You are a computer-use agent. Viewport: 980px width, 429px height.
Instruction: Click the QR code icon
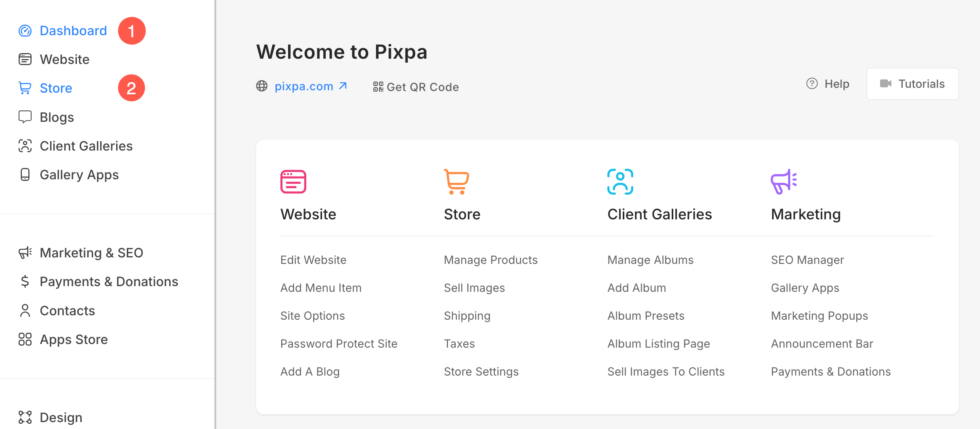(x=378, y=87)
